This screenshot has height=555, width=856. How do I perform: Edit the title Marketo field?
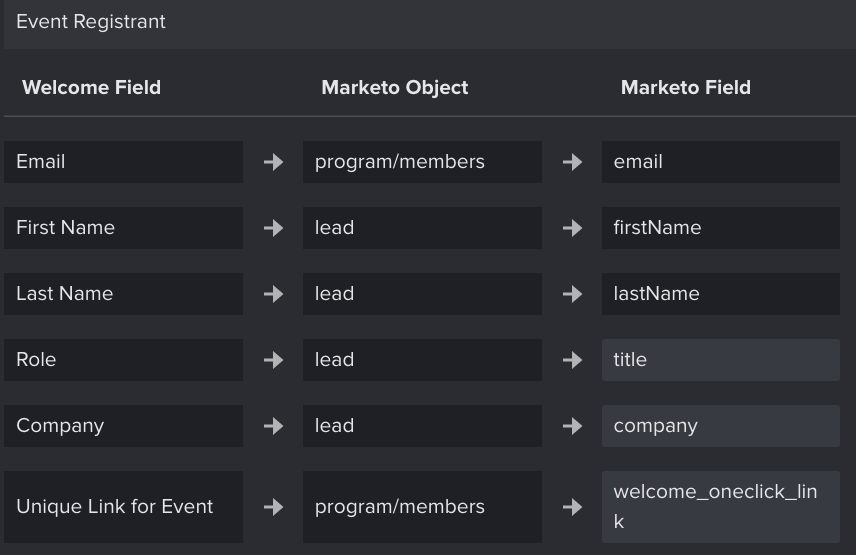pyautogui.click(x=721, y=360)
